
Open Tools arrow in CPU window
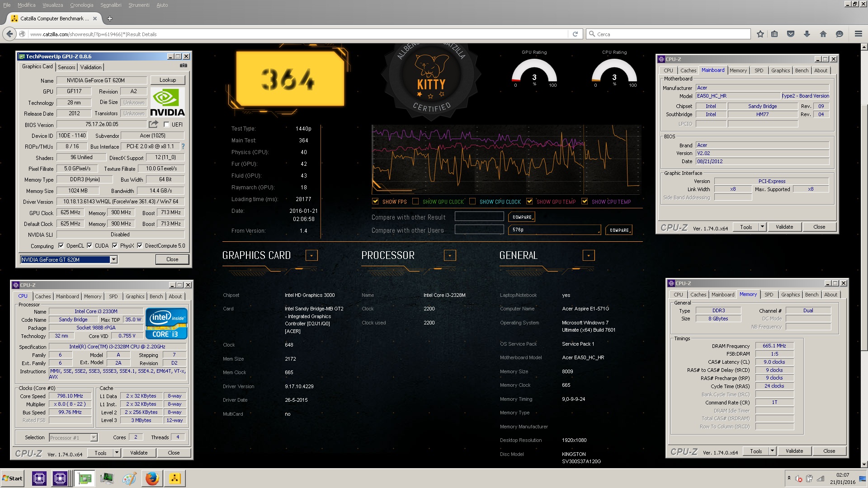[x=117, y=453]
